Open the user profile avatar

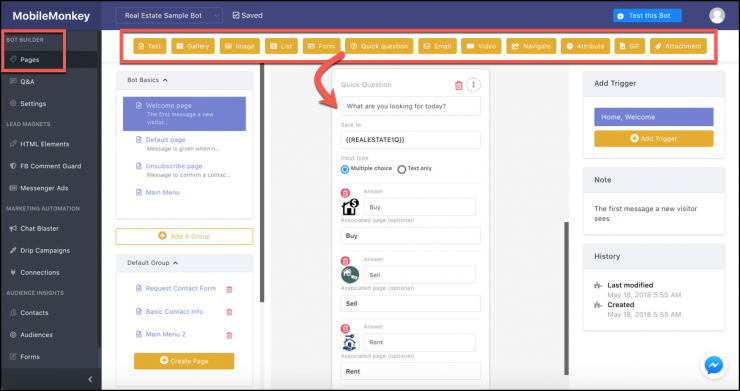(717, 16)
